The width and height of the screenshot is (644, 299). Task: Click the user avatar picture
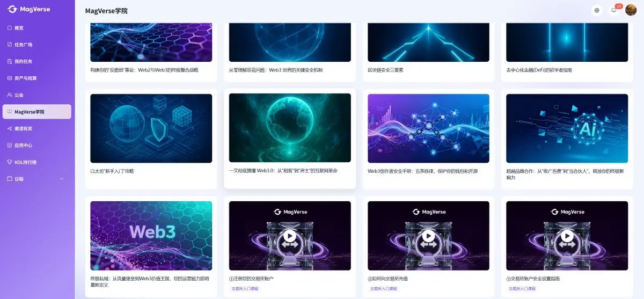point(631,10)
